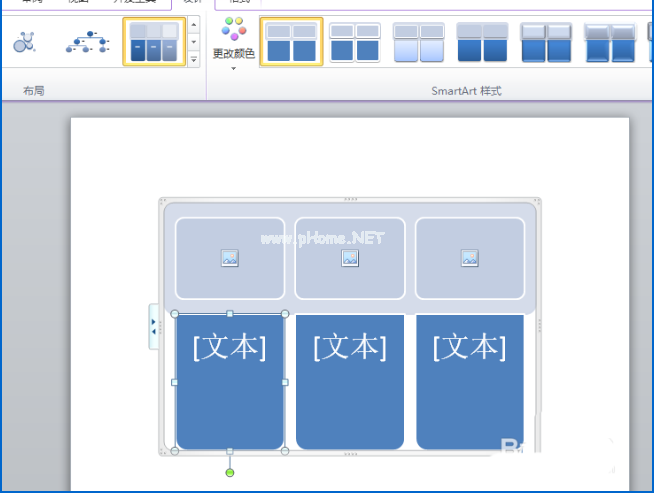Apply the third light gradient SmartArt style

click(418, 42)
